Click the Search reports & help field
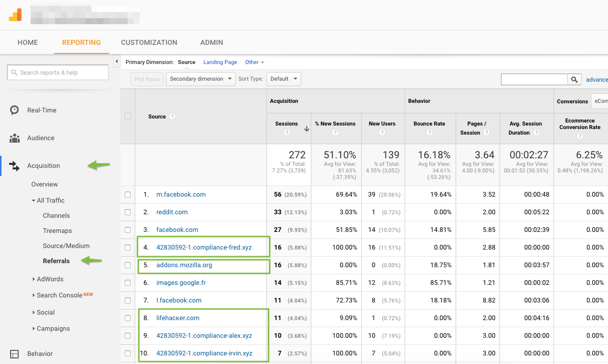 (58, 73)
